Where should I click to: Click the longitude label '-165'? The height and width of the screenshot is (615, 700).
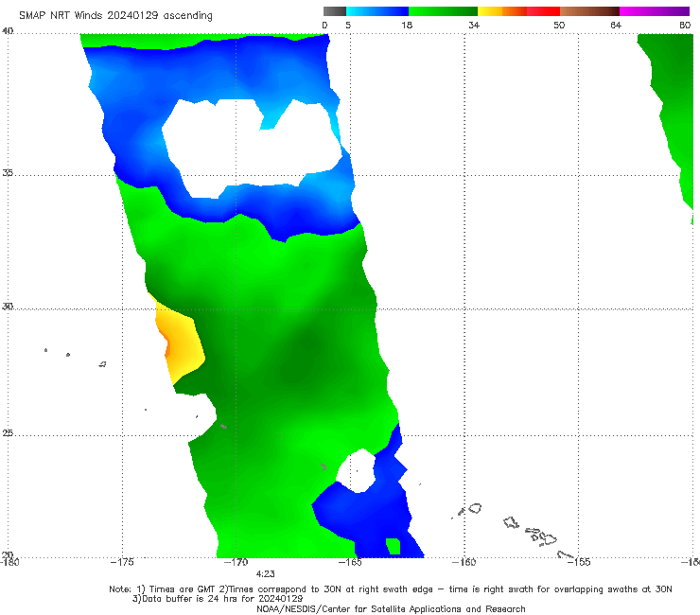click(350, 562)
